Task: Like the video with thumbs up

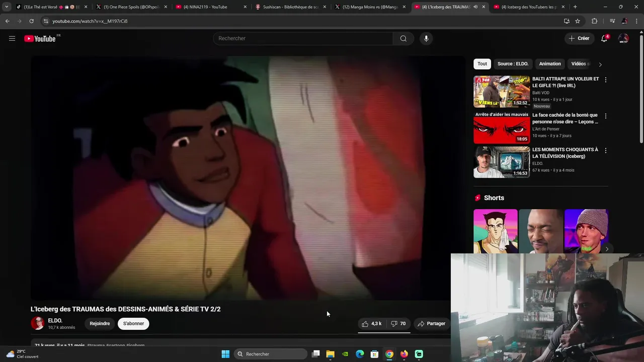Action: (372, 324)
